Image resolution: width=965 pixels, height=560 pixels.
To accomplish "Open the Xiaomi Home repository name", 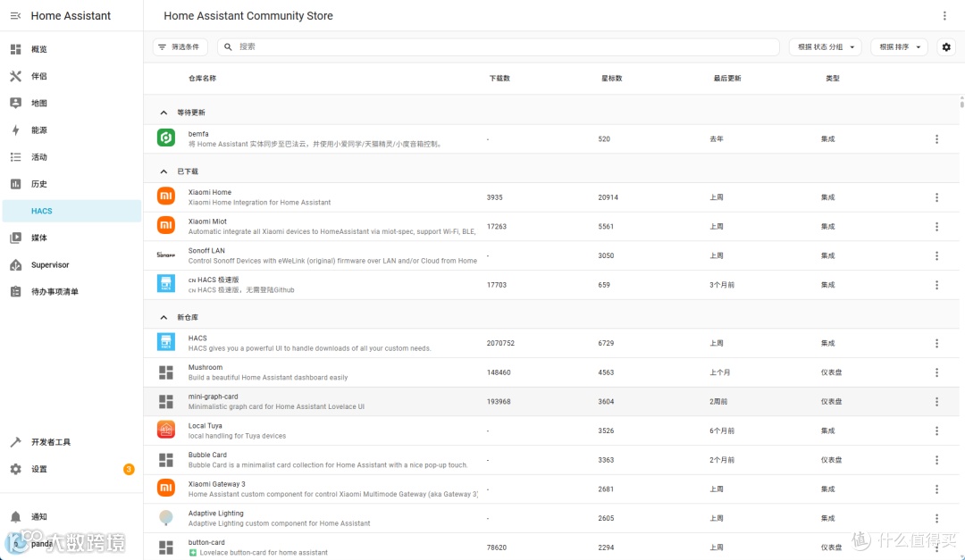I will point(209,192).
